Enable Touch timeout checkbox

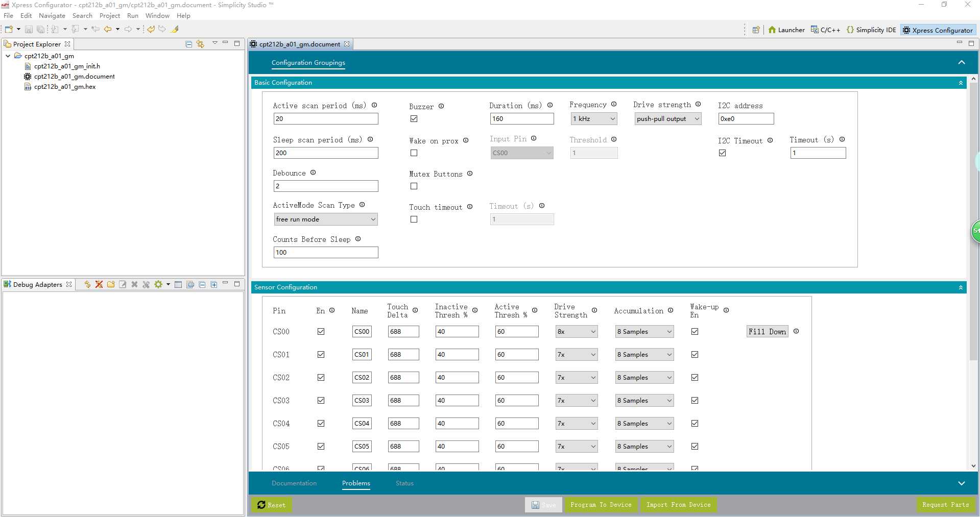(x=414, y=219)
